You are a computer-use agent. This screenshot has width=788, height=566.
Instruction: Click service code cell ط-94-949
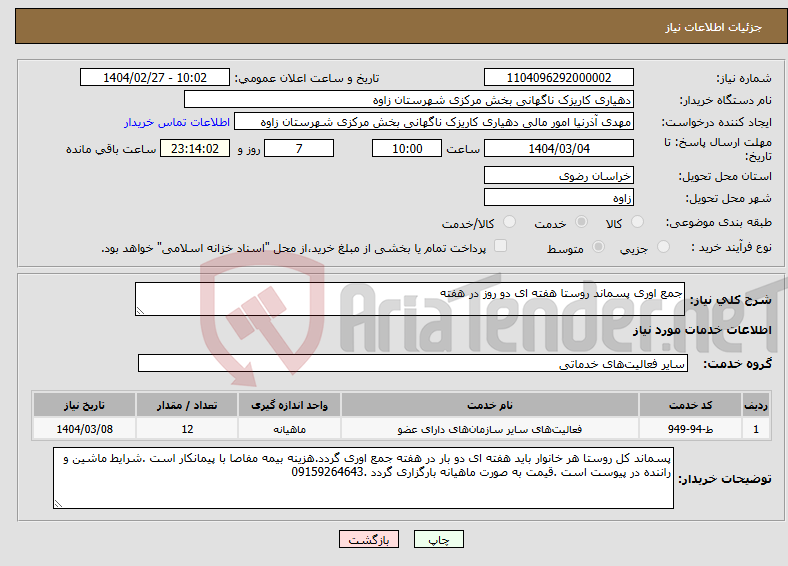tap(691, 429)
